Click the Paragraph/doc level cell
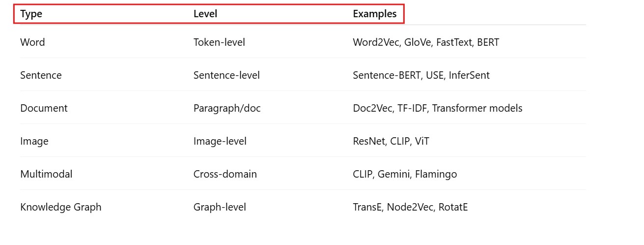This screenshot has height=245, width=644. point(227,108)
